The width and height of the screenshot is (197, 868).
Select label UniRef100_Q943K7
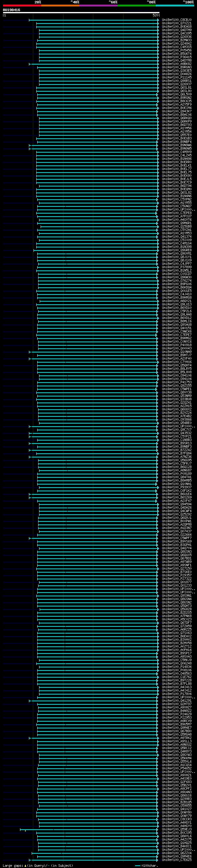(x=177, y=111)
